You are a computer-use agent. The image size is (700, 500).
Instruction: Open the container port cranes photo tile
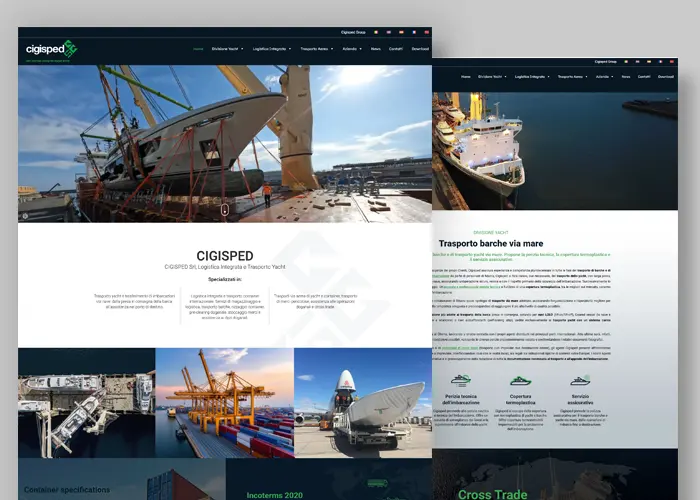[x=225, y=403]
